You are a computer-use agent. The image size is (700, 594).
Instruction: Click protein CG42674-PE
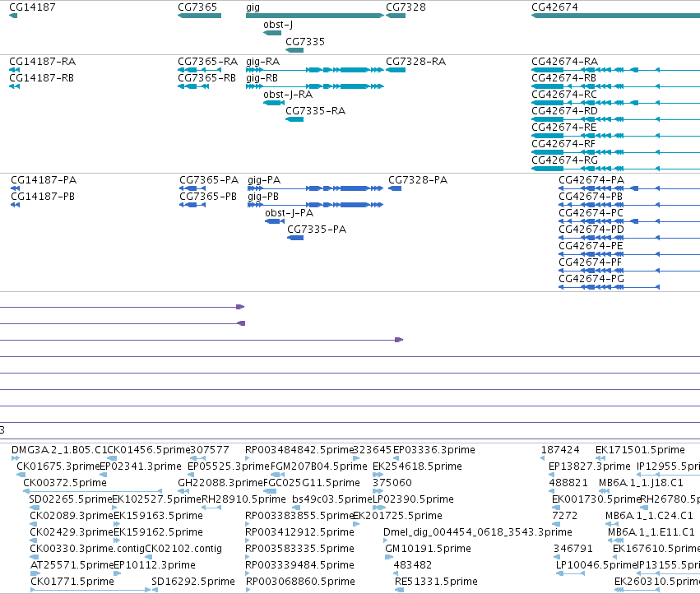coord(591,246)
